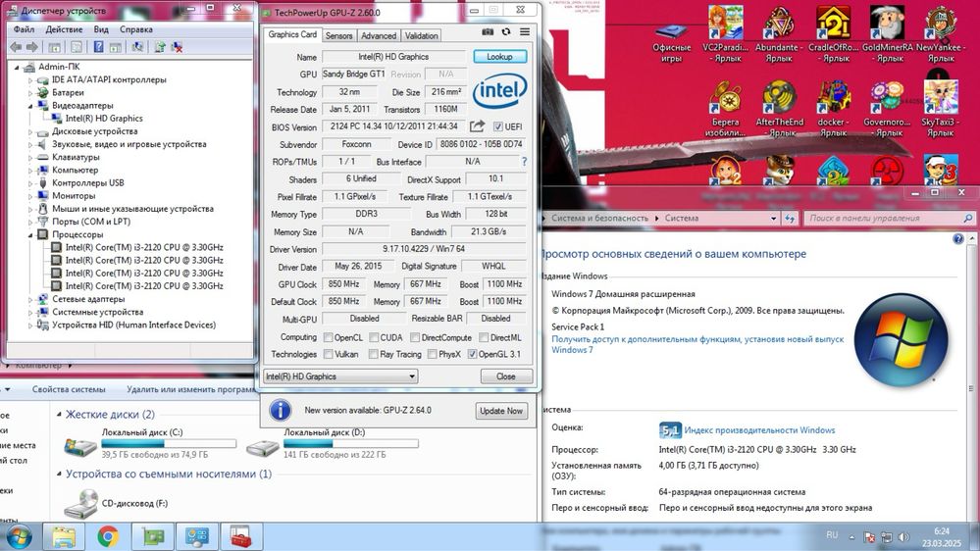Viewport: 980px width, 551px height.
Task: Switch to Advanced tab in GPU-Z
Action: pyautogui.click(x=378, y=35)
